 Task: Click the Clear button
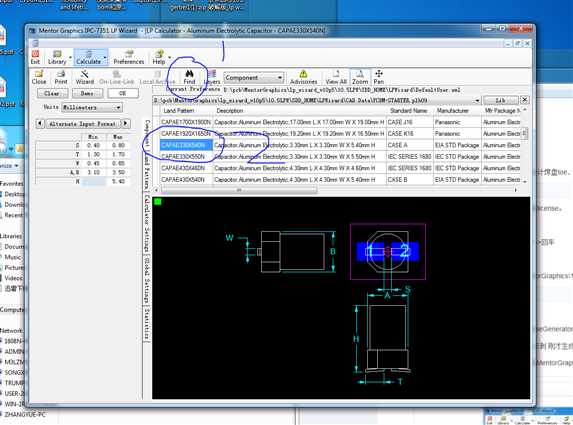tap(52, 94)
